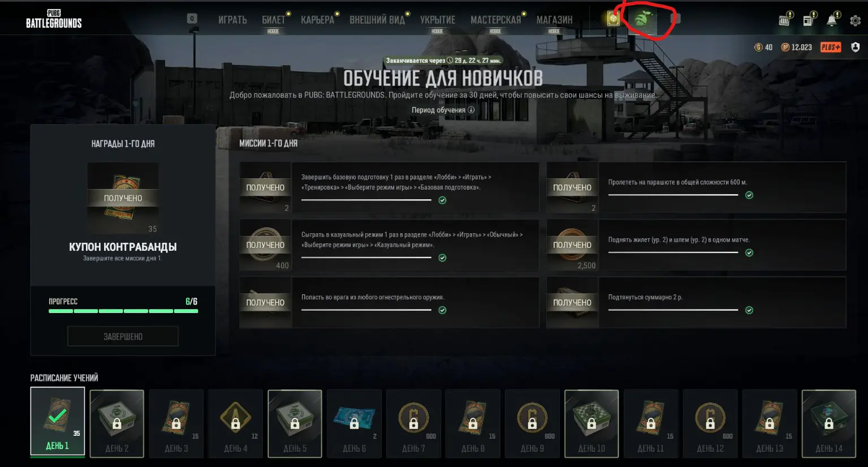Click checkmark of the casual mode mission

tap(442, 258)
